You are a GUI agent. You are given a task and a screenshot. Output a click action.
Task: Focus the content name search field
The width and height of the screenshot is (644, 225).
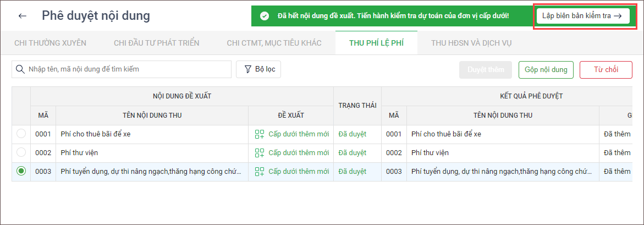(126, 69)
